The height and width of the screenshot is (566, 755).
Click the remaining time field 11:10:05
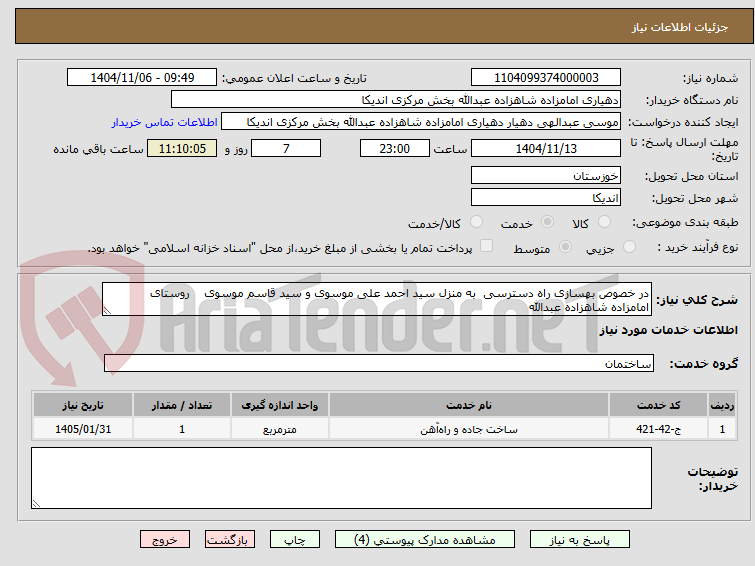tap(182, 148)
